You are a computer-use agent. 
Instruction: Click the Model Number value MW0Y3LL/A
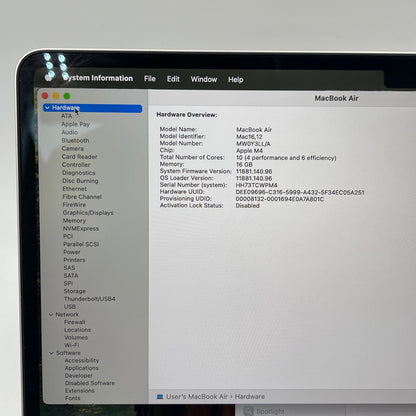point(253,144)
